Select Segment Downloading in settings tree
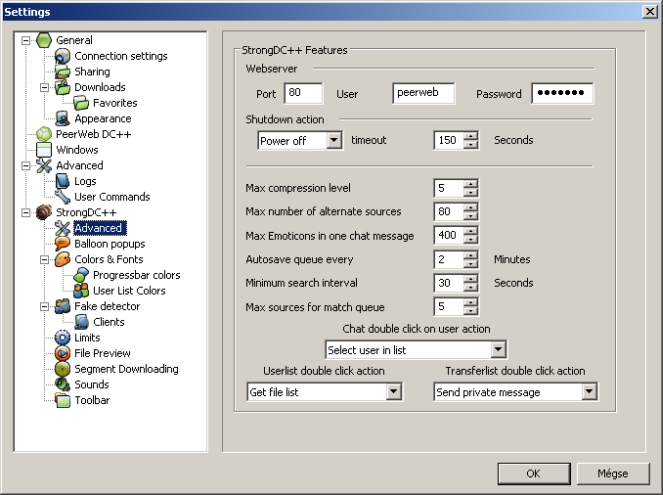Viewport: 663px width, 495px height. (126, 369)
